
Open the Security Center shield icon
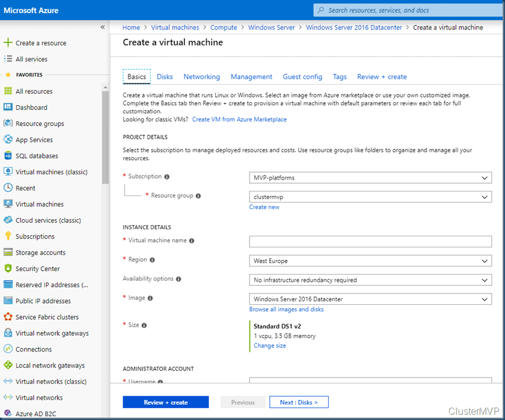pos(8,268)
